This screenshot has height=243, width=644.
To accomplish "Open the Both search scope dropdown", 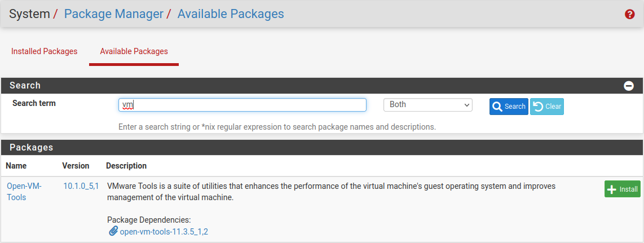I will point(427,105).
